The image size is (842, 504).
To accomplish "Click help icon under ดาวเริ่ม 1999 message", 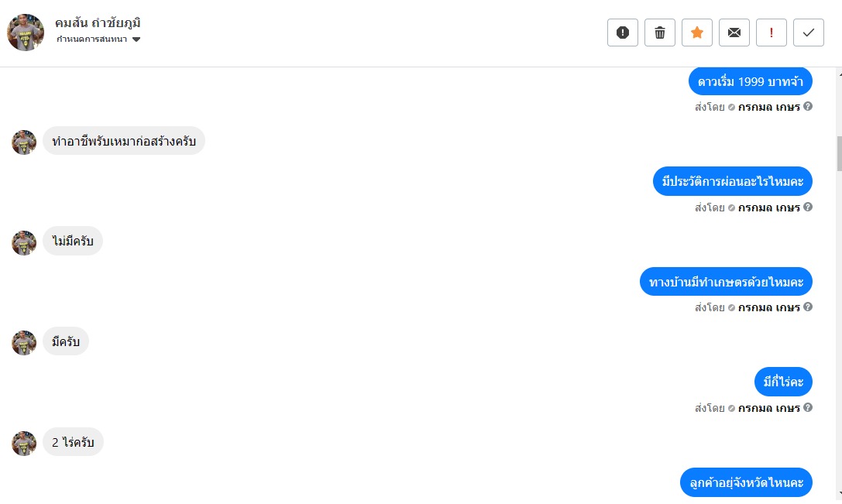I will pos(808,107).
